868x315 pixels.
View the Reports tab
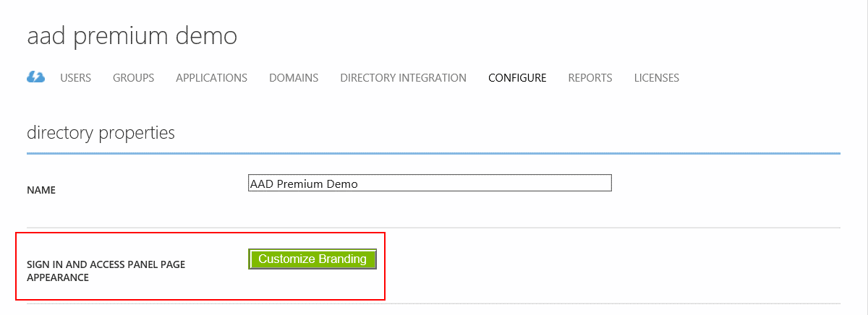pos(590,78)
